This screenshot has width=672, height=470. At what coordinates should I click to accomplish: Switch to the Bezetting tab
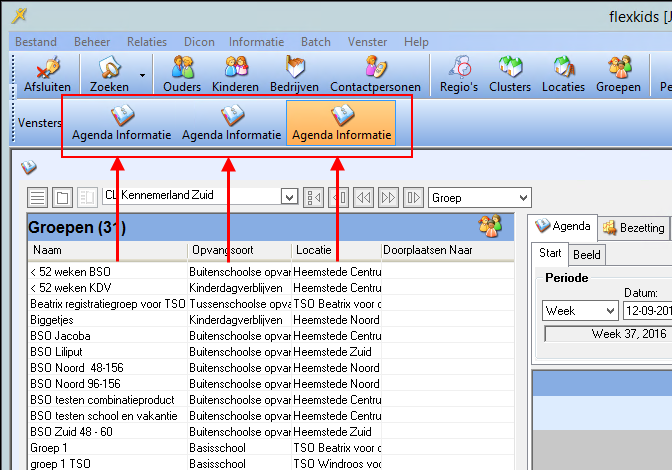pos(635,228)
